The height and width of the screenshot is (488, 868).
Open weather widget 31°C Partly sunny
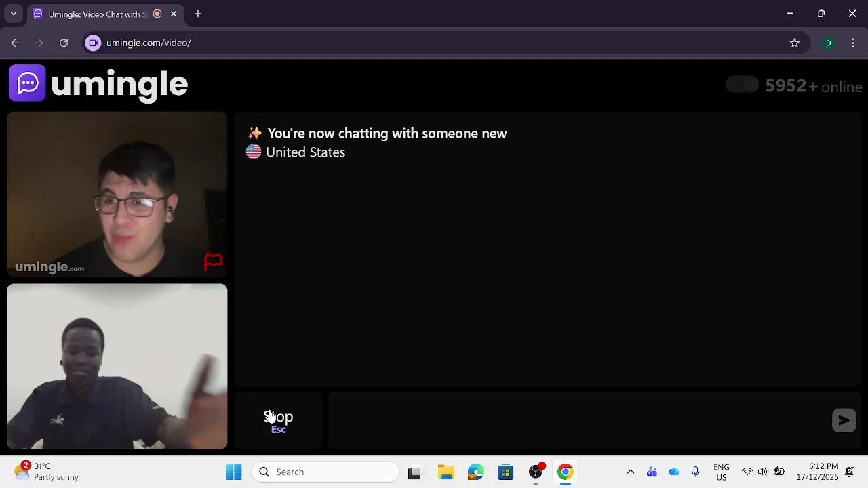[x=46, y=472]
